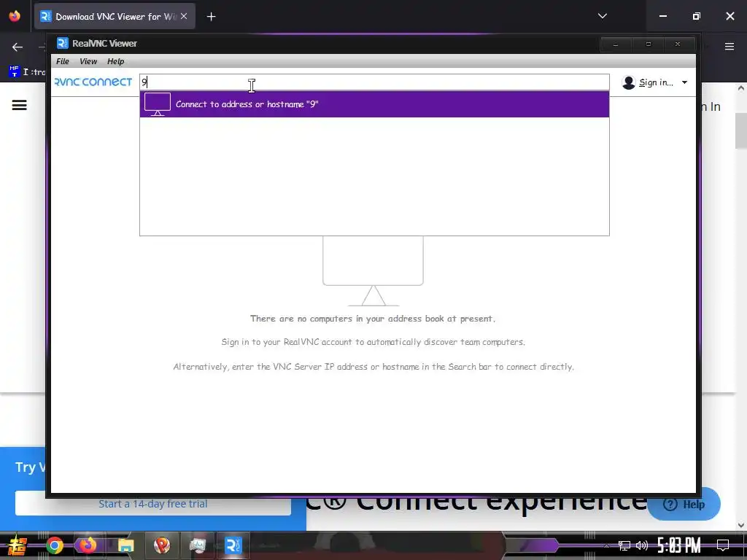The height and width of the screenshot is (560, 747).
Task: Click 'There are no computers in your address book' text
Action: click(x=373, y=319)
